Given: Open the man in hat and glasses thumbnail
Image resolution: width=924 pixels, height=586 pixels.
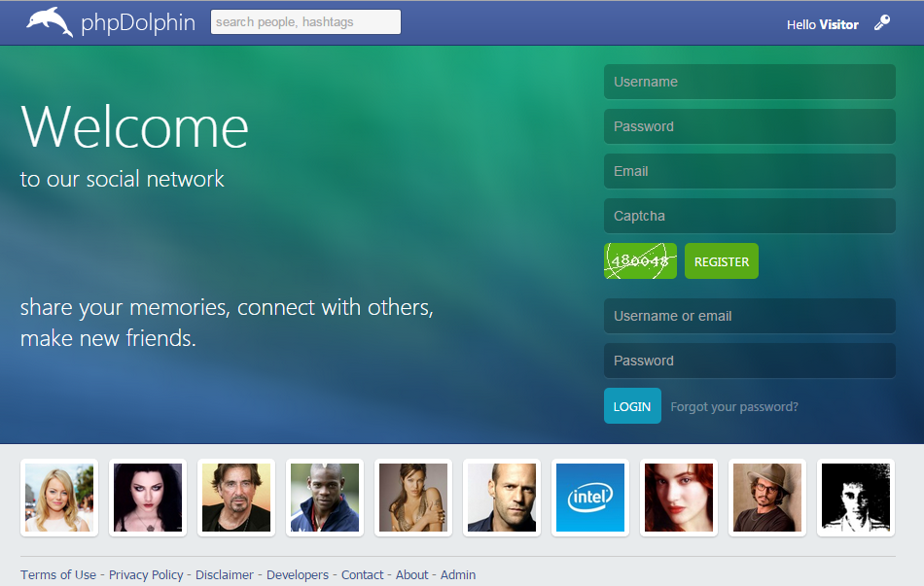Looking at the screenshot, I should tap(767, 498).
